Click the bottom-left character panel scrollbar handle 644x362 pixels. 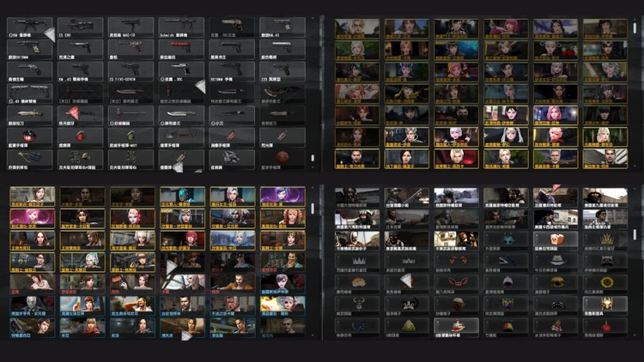(x=313, y=208)
